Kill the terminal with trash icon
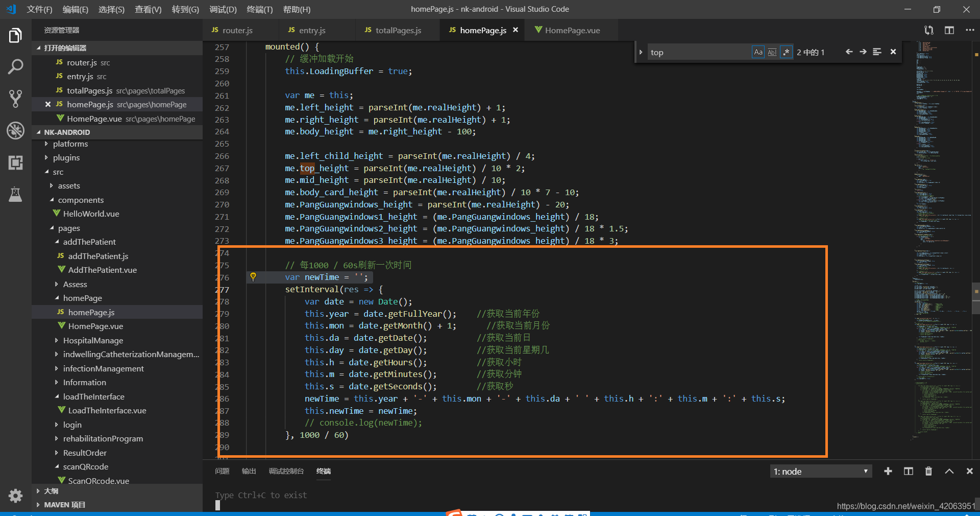 (x=928, y=471)
